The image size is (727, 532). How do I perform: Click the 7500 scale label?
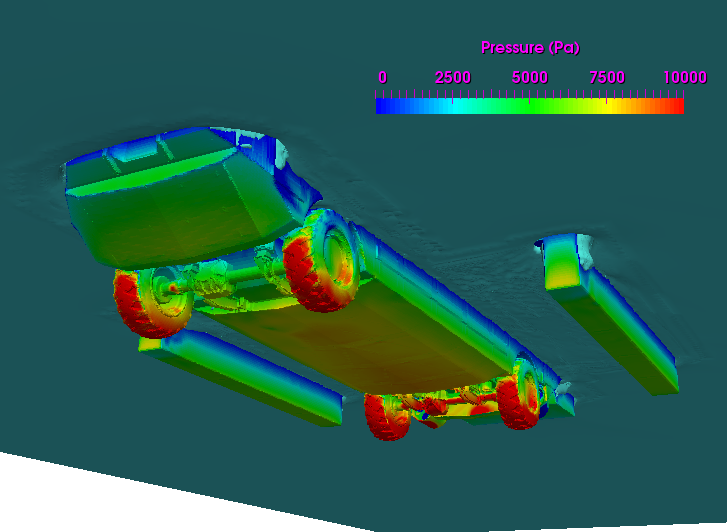click(x=607, y=77)
